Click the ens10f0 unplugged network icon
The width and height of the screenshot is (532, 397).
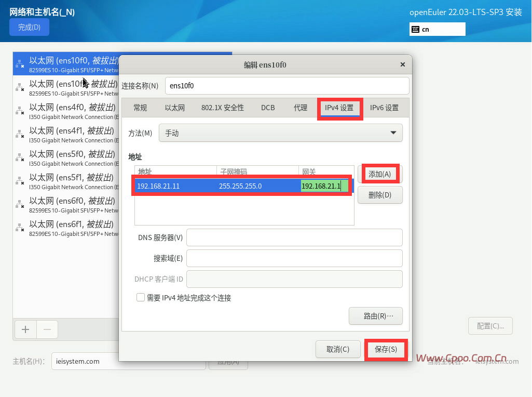(x=20, y=64)
